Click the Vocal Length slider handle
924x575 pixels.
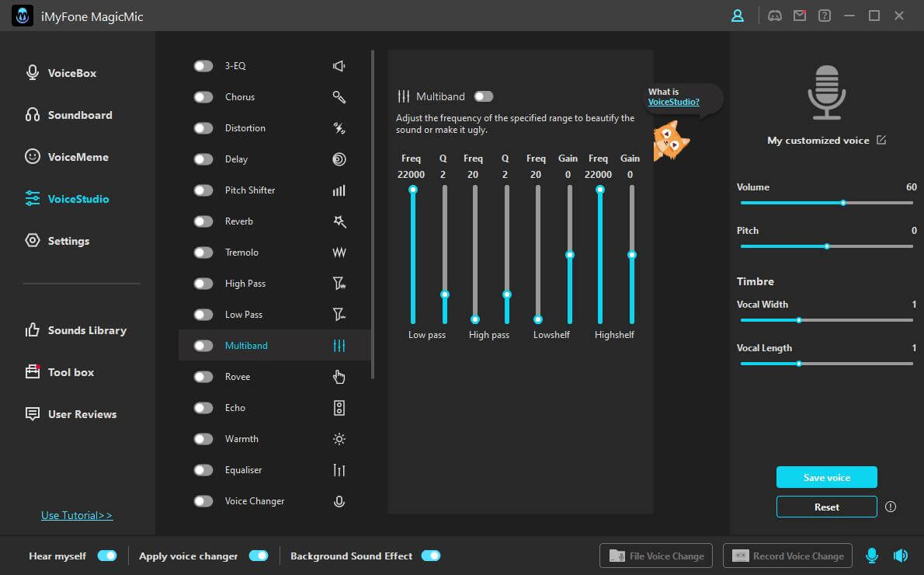tap(799, 364)
